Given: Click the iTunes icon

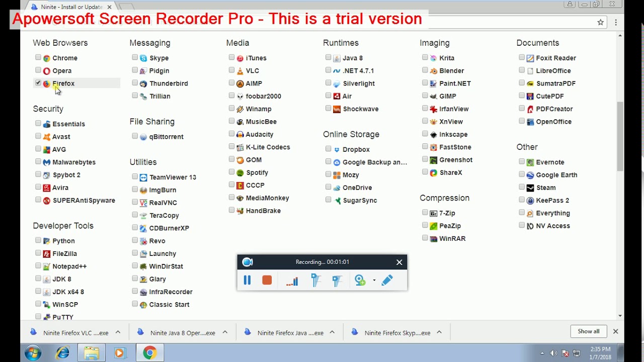Looking at the screenshot, I should (x=240, y=58).
